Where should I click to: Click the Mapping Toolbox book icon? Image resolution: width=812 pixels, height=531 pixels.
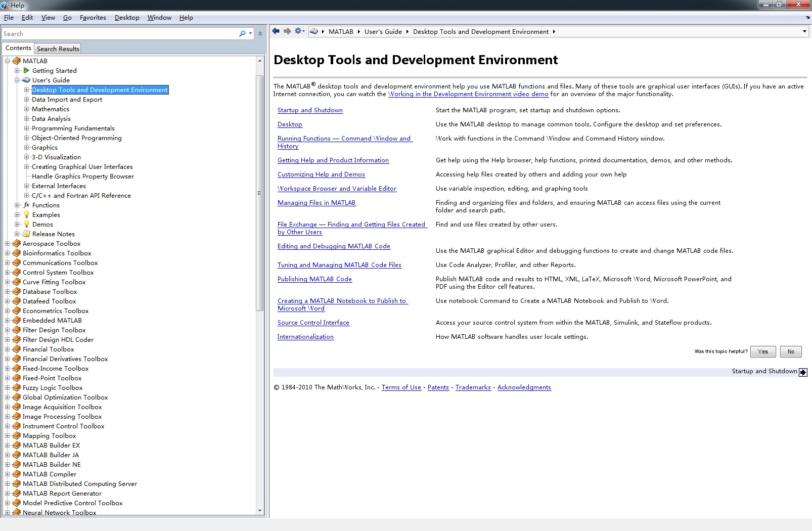(17, 435)
